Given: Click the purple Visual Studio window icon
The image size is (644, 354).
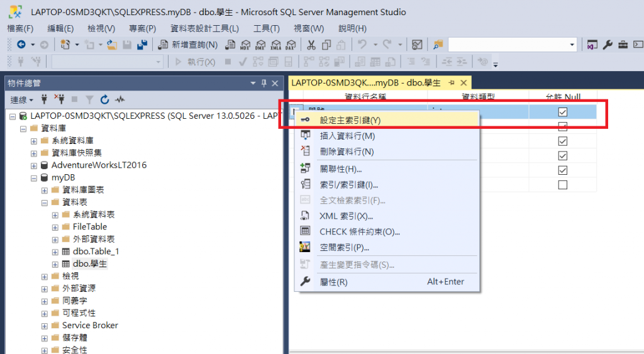Looking at the screenshot, I should (592, 45).
